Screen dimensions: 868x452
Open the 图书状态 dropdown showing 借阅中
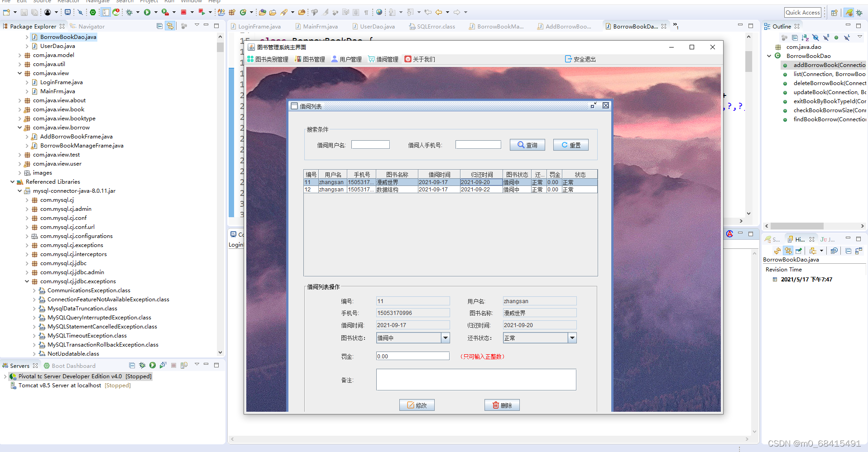click(446, 338)
